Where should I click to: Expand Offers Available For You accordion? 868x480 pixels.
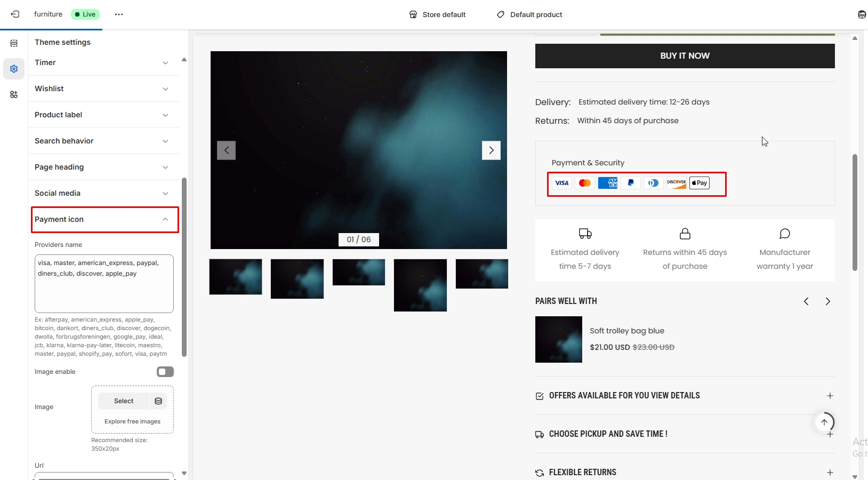(685, 396)
